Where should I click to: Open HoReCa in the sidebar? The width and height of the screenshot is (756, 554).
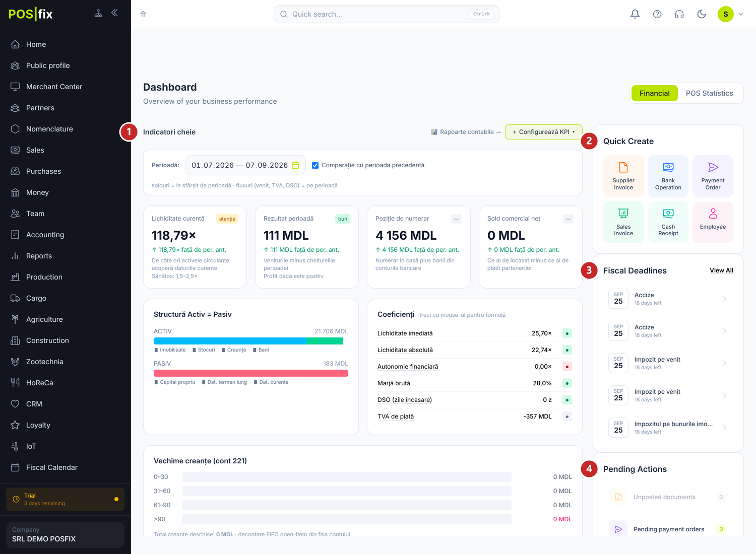pos(66,383)
